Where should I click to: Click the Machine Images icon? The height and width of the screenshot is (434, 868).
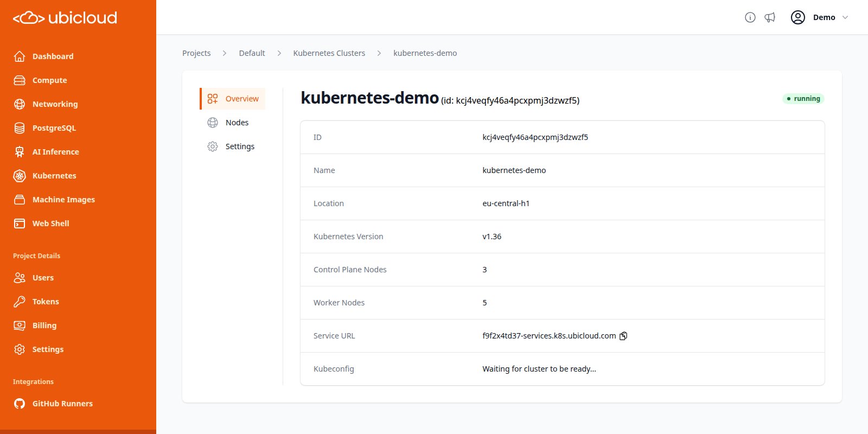pos(20,200)
